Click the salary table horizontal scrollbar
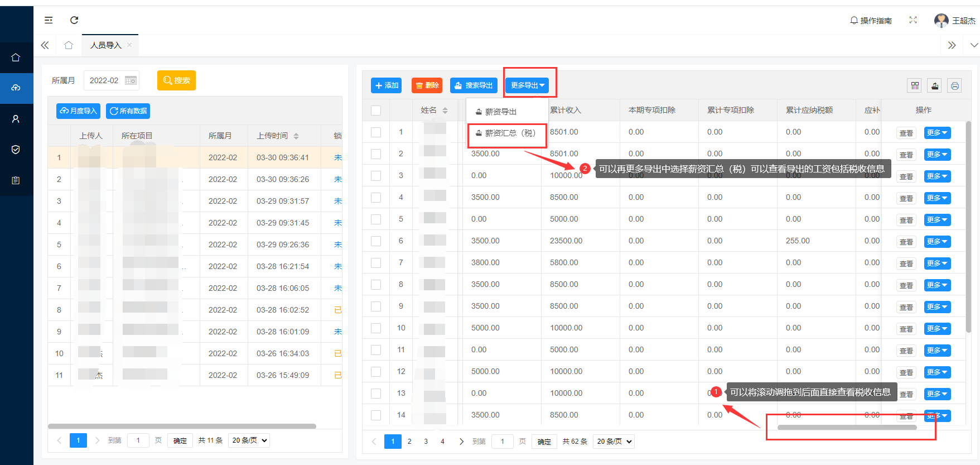 coord(847,428)
